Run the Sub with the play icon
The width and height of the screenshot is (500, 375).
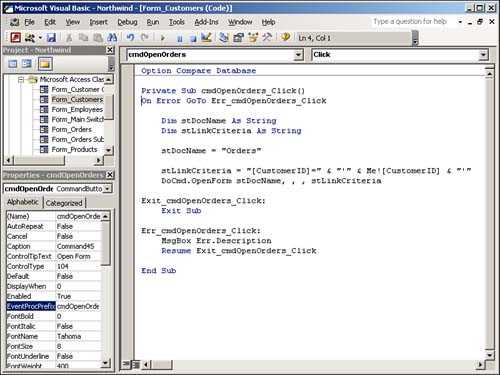click(x=163, y=38)
